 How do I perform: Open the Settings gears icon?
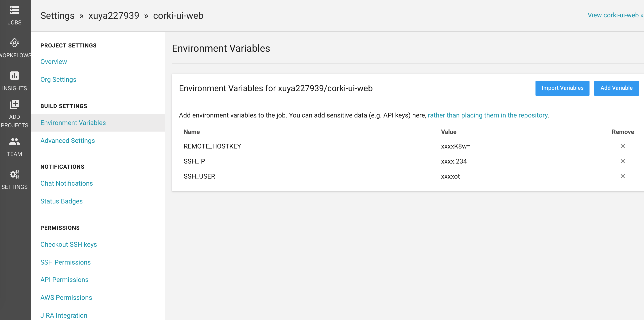pos(15,174)
